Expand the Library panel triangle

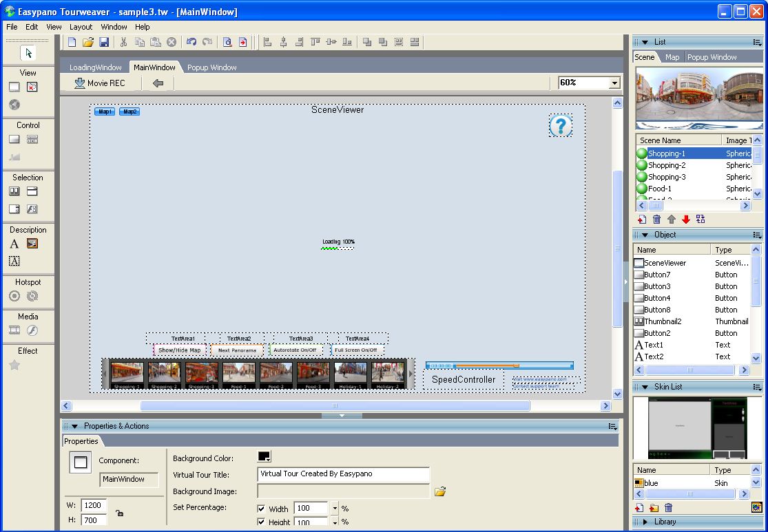pos(645,522)
